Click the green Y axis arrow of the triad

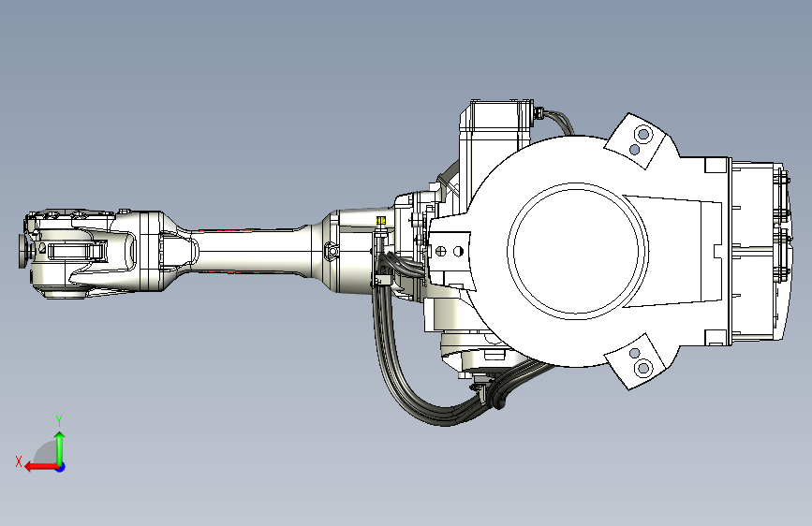pos(60,447)
